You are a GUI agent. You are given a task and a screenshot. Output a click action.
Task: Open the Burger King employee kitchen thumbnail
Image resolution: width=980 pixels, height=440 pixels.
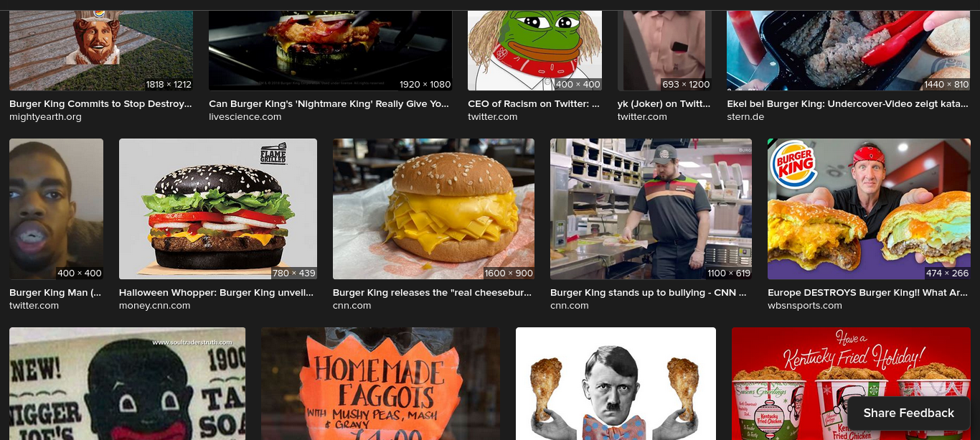pyautogui.click(x=651, y=209)
